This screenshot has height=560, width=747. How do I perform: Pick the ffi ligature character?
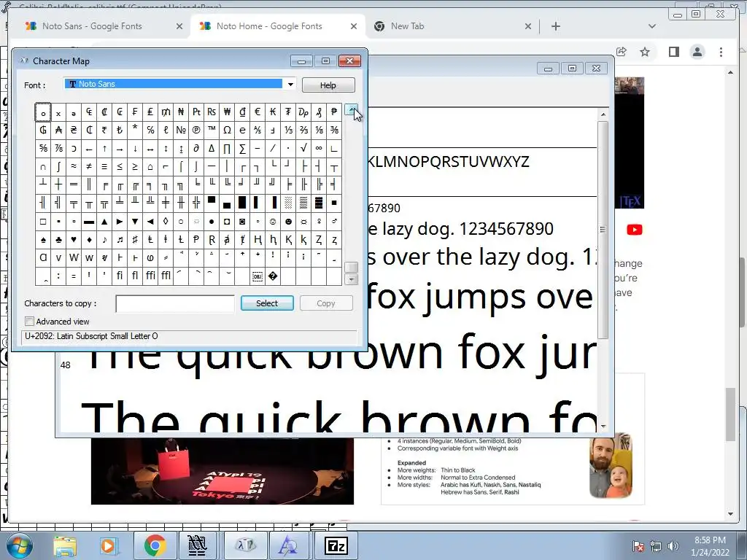click(x=150, y=276)
